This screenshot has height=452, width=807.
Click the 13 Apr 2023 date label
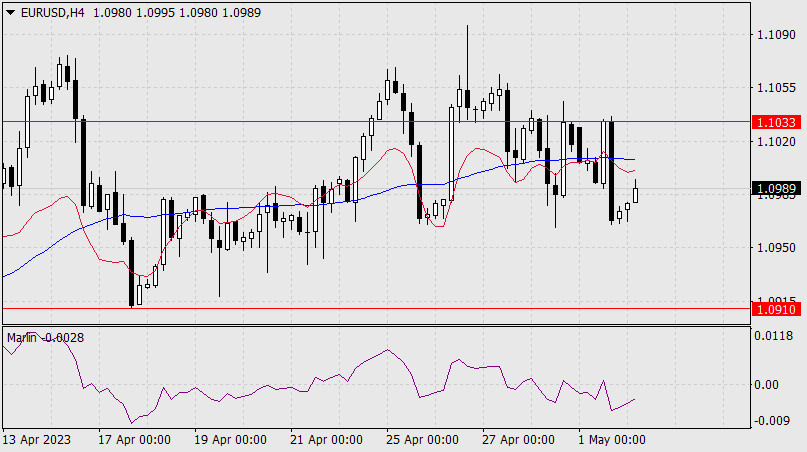coord(38,440)
